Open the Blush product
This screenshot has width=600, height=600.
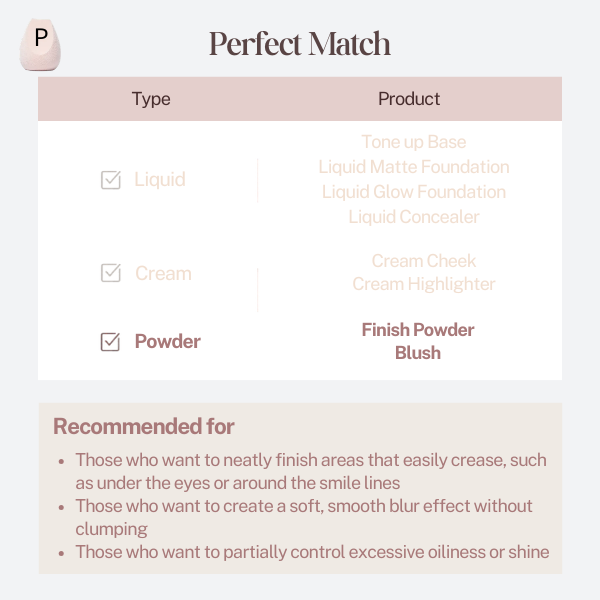(418, 353)
